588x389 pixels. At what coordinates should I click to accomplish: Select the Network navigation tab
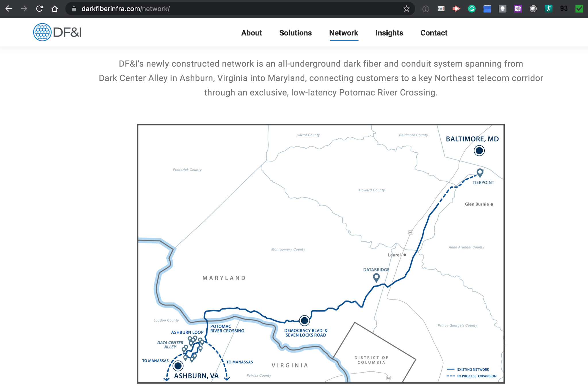tap(343, 33)
